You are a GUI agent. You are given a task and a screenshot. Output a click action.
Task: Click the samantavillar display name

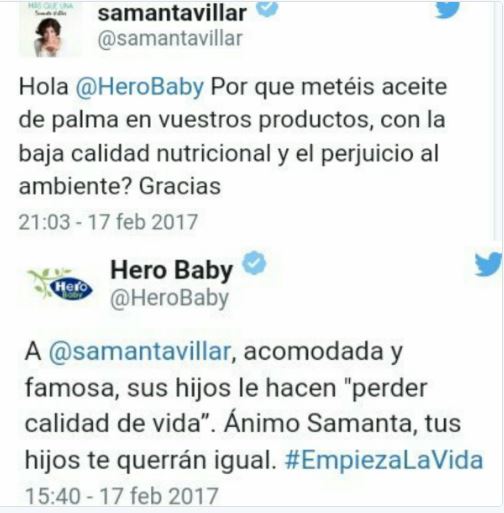click(172, 13)
